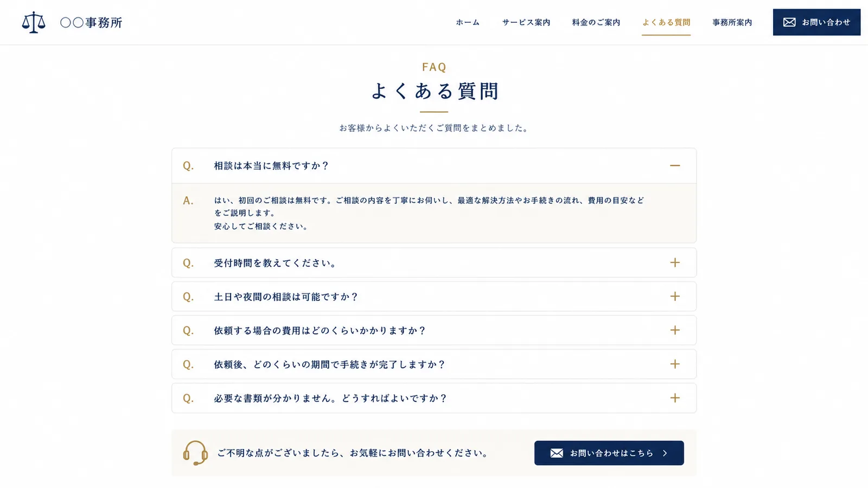Select the よくある質問 navigation item
The image size is (868, 488).
click(666, 22)
